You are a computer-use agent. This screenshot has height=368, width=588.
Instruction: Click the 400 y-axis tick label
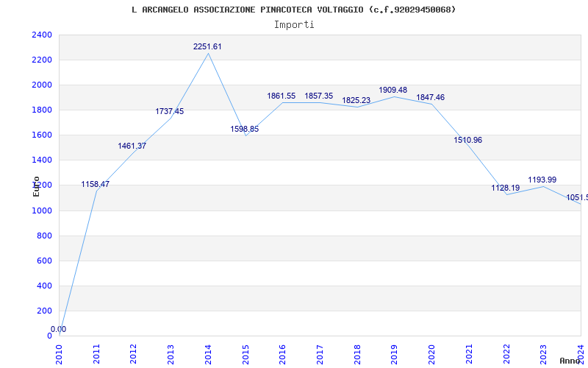coord(45,286)
